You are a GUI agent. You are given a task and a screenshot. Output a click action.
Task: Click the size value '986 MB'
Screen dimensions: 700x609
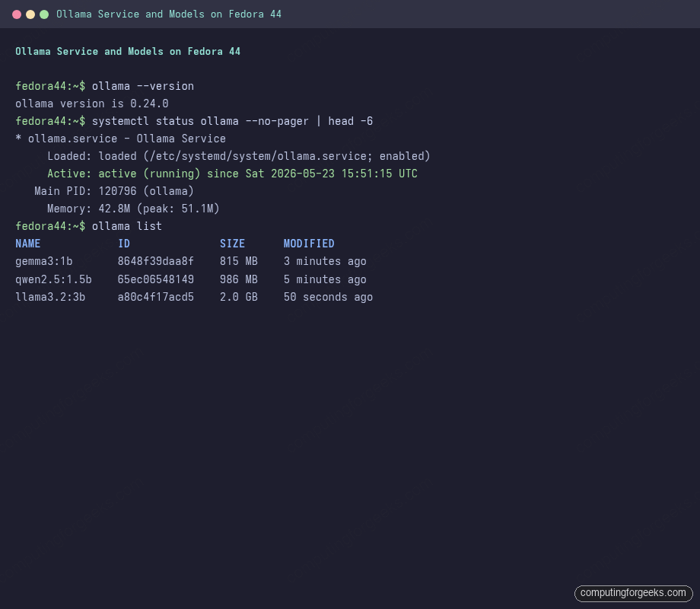[238, 279]
